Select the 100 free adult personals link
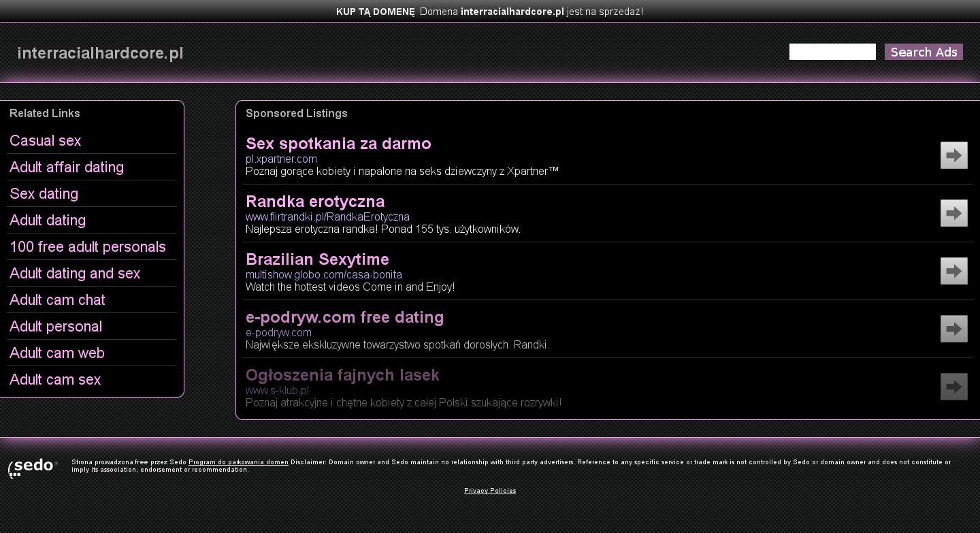Image resolution: width=980 pixels, height=533 pixels. point(88,247)
